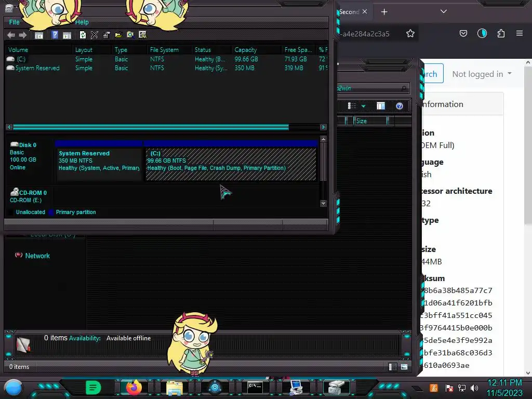Image resolution: width=532 pixels, height=399 pixels.
Task: Click the Explore magnifier toolbar icon
Action: [130, 35]
